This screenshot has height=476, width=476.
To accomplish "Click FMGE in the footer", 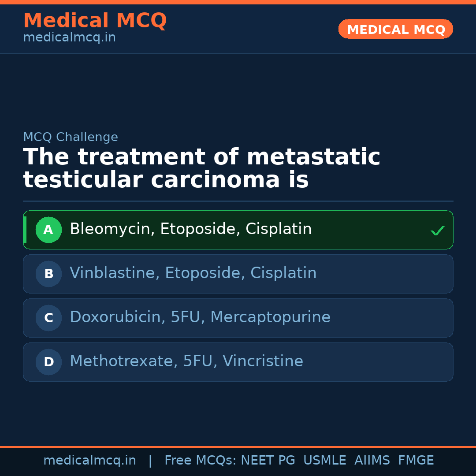I will tap(416, 461).
